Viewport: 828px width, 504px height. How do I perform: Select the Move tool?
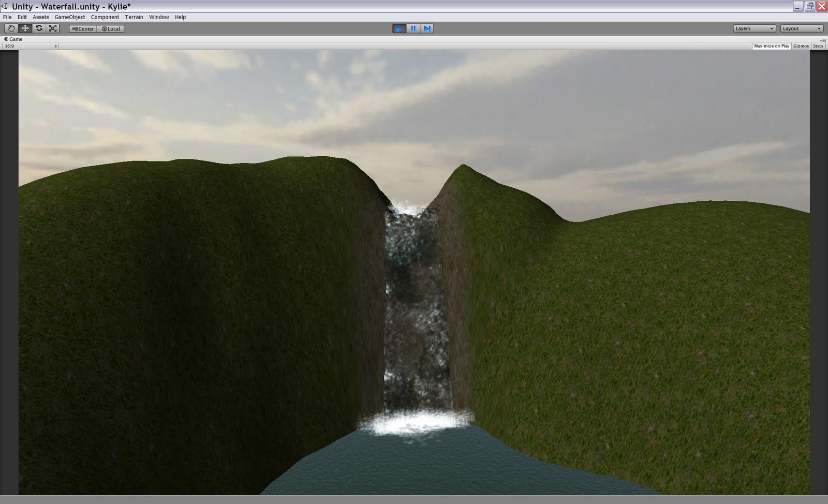click(x=25, y=28)
